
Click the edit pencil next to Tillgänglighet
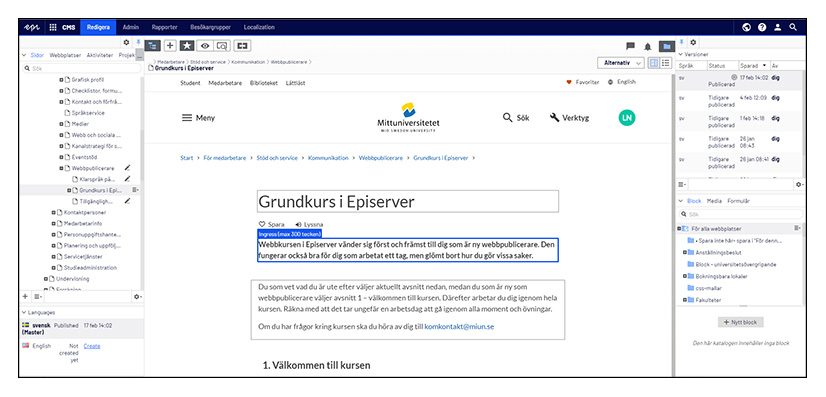tap(127, 201)
